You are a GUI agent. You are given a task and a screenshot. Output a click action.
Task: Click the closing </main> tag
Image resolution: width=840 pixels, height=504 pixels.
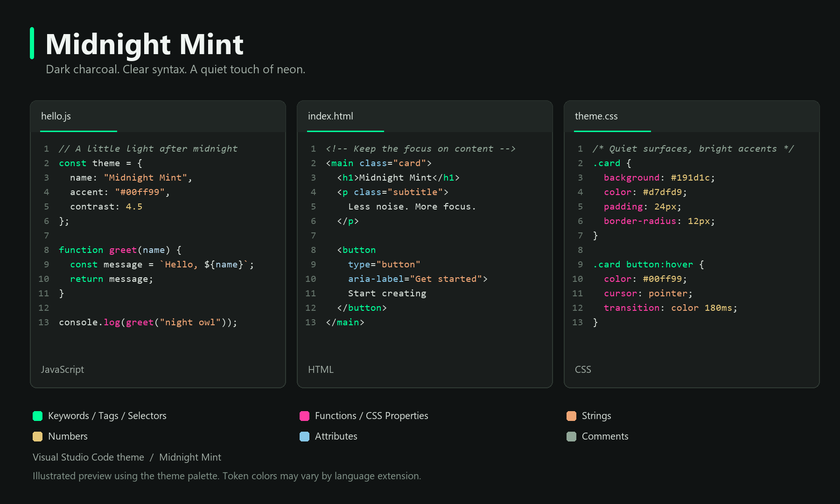(x=345, y=322)
